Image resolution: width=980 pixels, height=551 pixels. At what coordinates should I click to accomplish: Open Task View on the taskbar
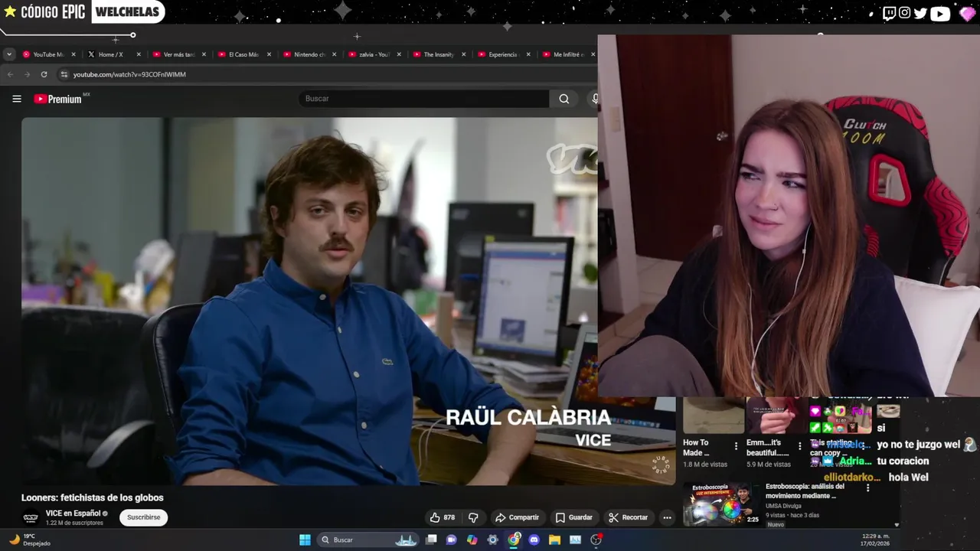pyautogui.click(x=431, y=540)
